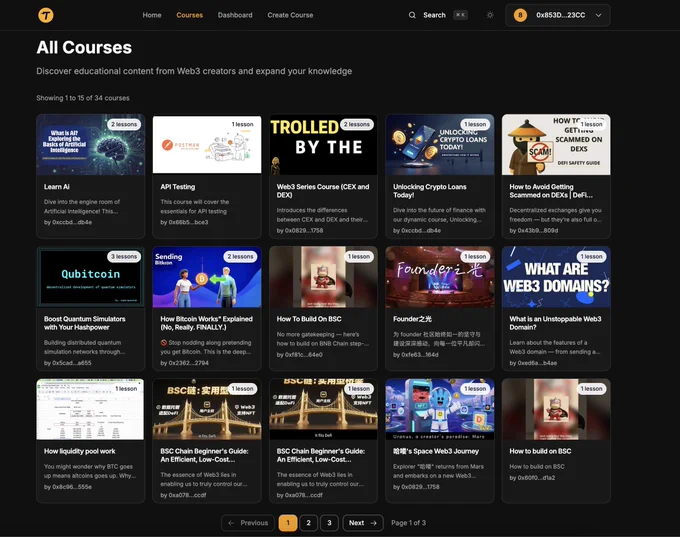
Task: Open the What Are Web3 Domains thumbnail
Action: click(x=556, y=277)
